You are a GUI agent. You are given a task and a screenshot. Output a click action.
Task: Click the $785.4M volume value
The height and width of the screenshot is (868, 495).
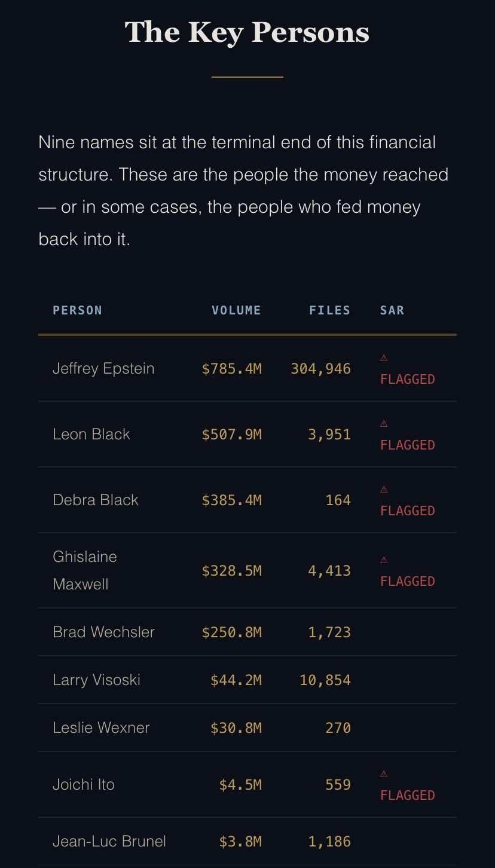[231, 368]
